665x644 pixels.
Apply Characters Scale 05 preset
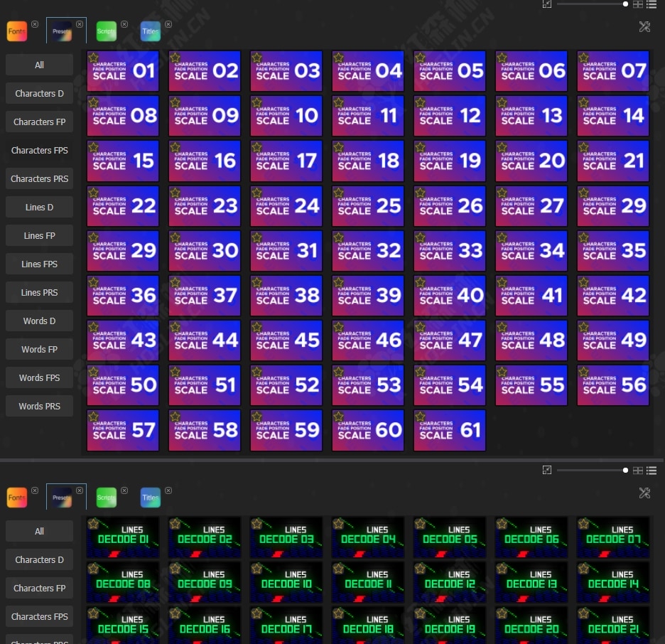tap(450, 71)
